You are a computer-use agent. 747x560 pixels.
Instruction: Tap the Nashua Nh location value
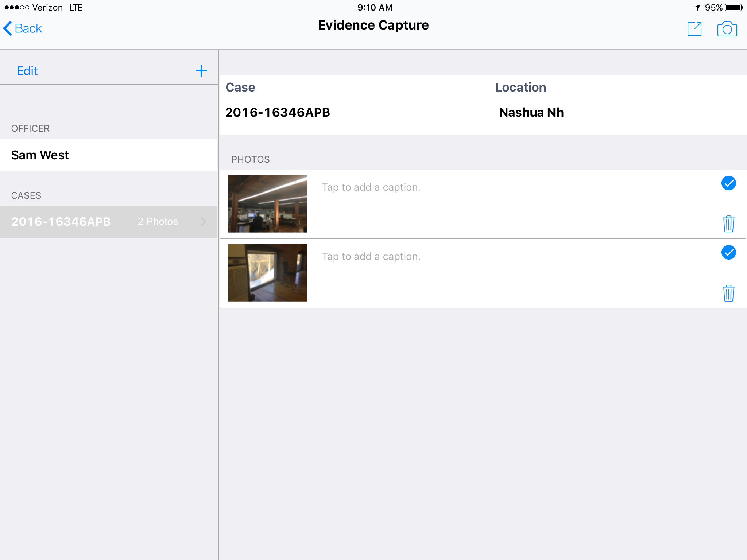531,112
